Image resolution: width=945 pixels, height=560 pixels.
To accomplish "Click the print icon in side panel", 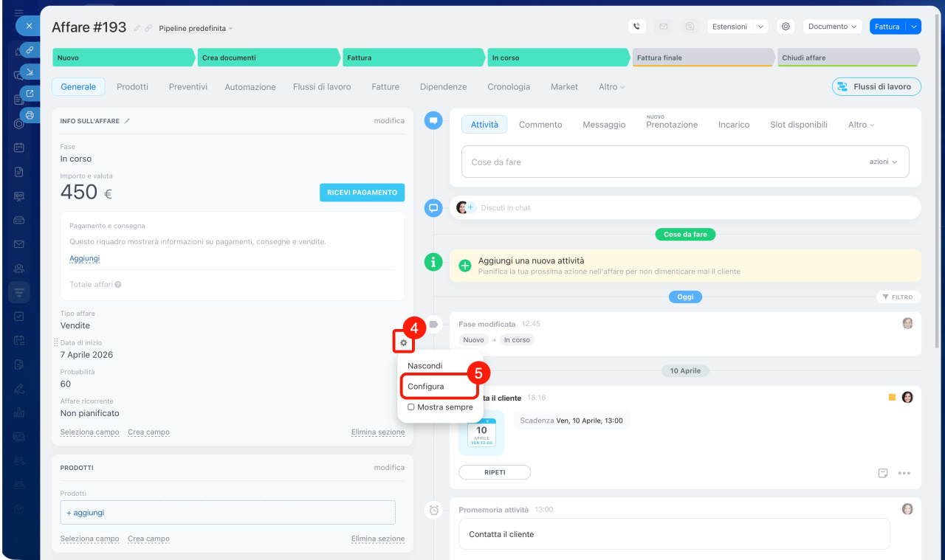I will pos(30,115).
